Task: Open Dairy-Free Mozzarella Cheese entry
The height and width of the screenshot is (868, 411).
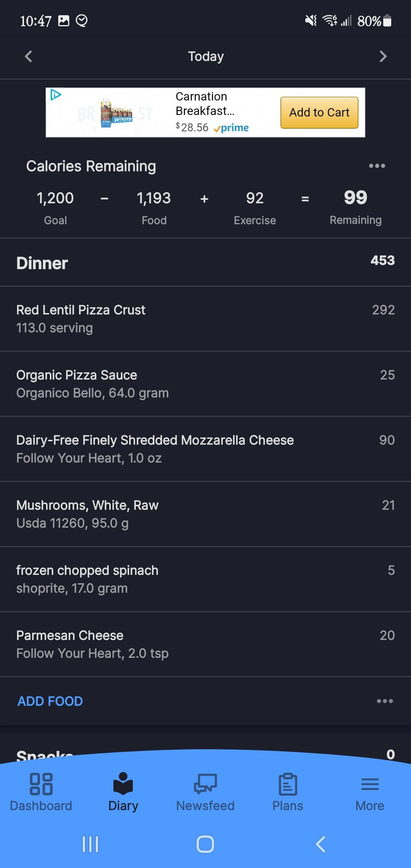Action: pyautogui.click(x=205, y=449)
